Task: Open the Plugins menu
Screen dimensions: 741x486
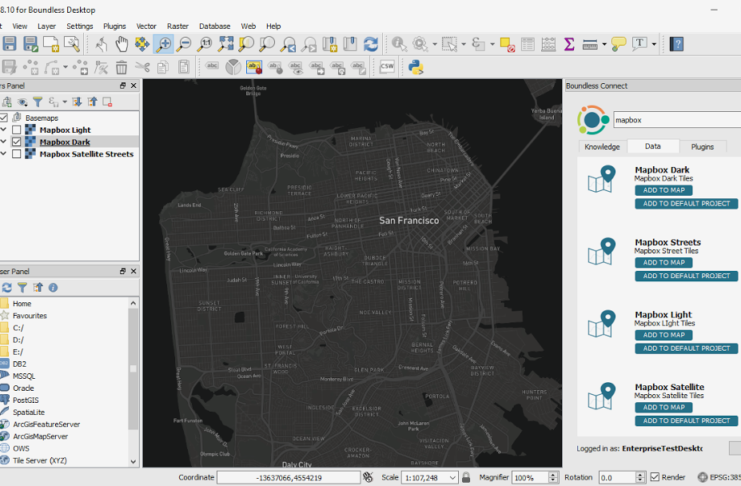Action: pos(114,26)
